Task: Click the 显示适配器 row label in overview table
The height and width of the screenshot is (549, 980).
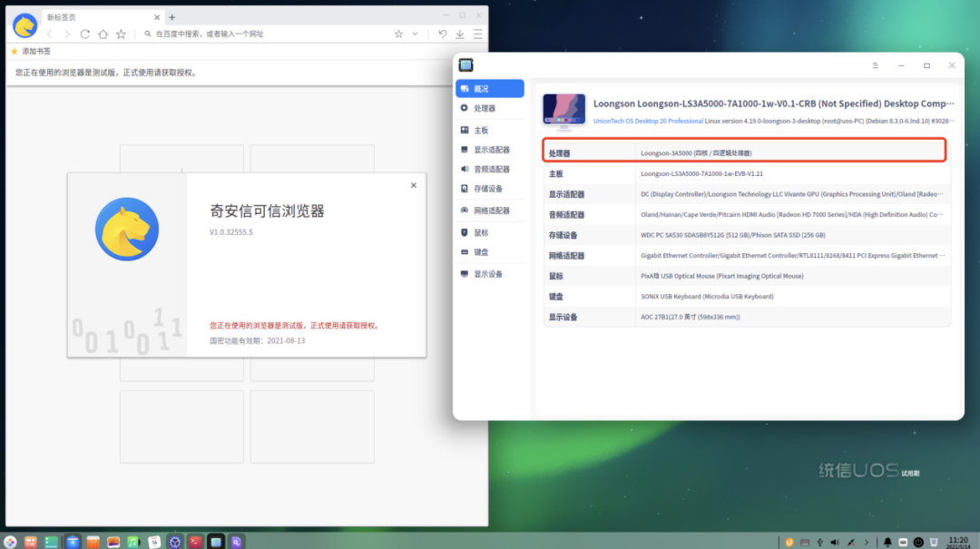Action: pos(566,194)
